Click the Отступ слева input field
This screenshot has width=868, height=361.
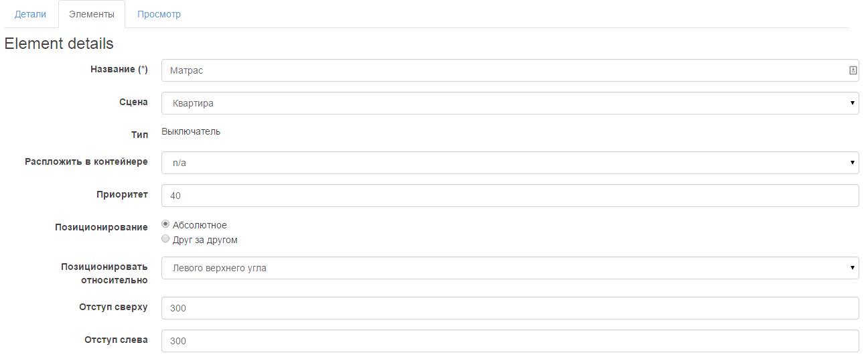click(510, 341)
